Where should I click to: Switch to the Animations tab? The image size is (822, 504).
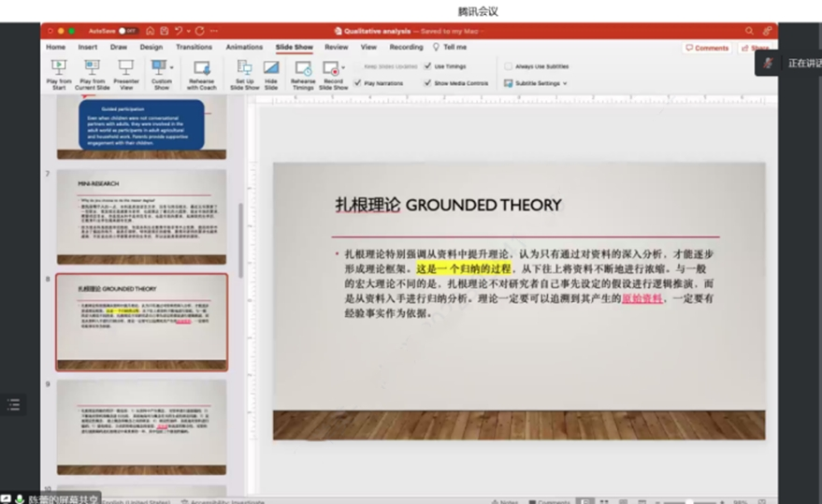click(x=244, y=47)
